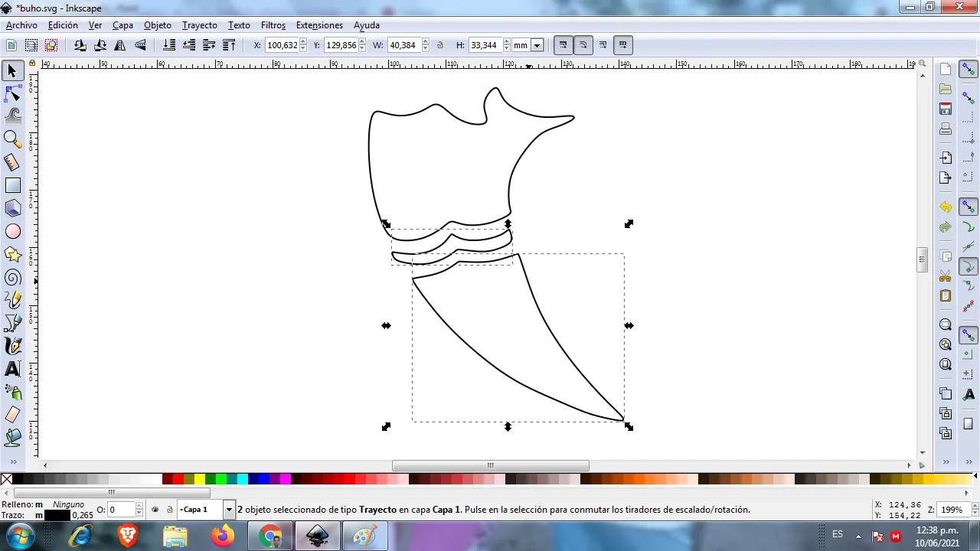Flip selection vertically
The image size is (980, 551).
140,45
